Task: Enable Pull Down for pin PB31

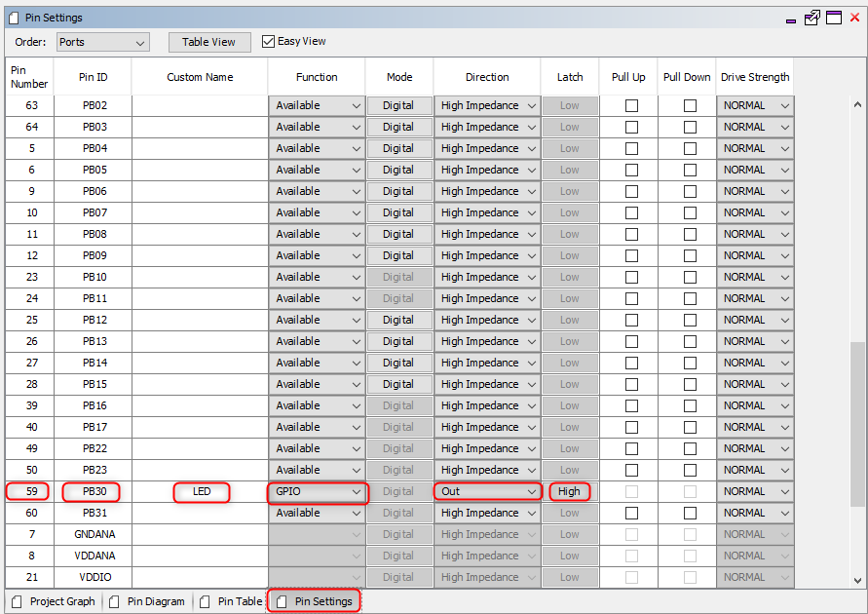Action: click(x=690, y=513)
